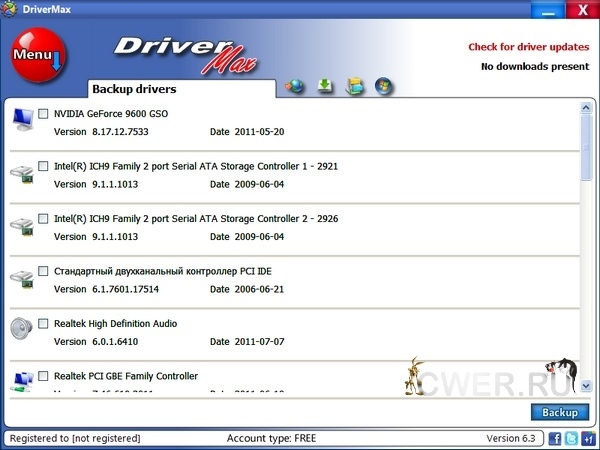Open the driver archive folder icon

click(x=354, y=86)
